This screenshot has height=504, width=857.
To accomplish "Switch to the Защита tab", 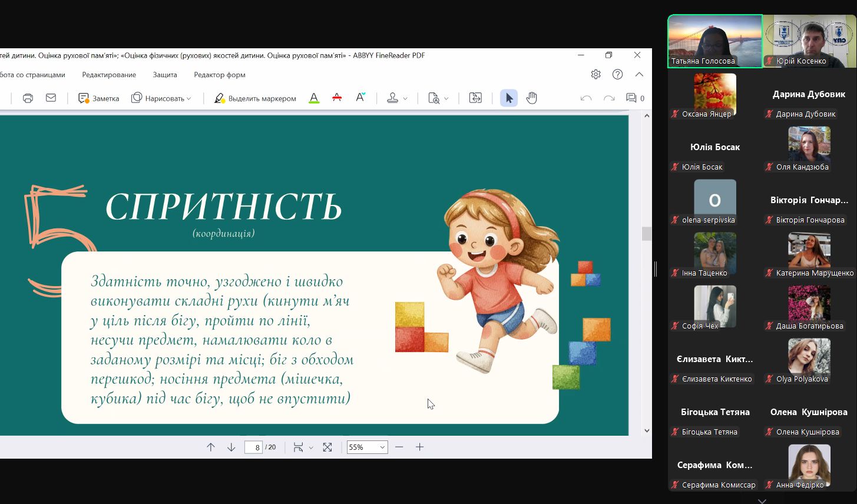I will pyautogui.click(x=165, y=75).
